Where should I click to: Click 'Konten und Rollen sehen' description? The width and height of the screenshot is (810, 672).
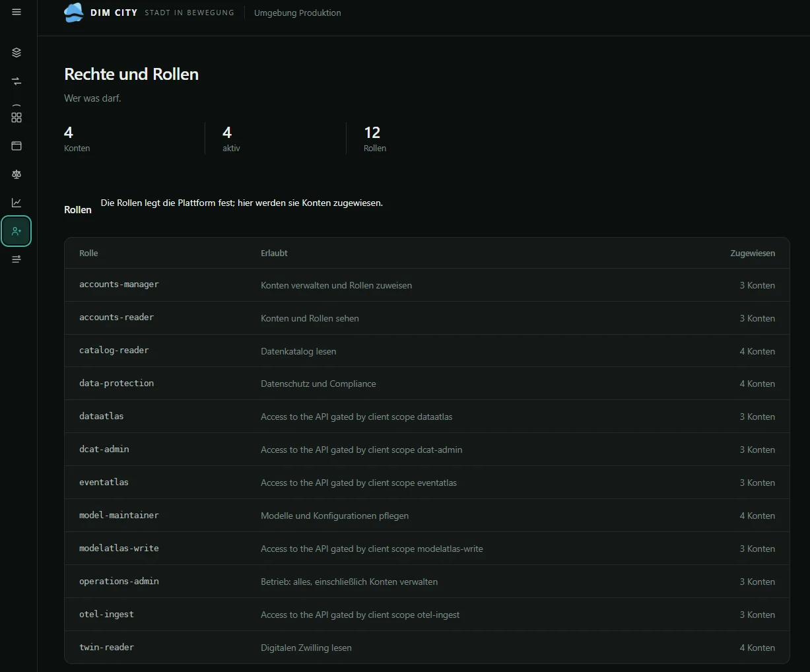310,318
